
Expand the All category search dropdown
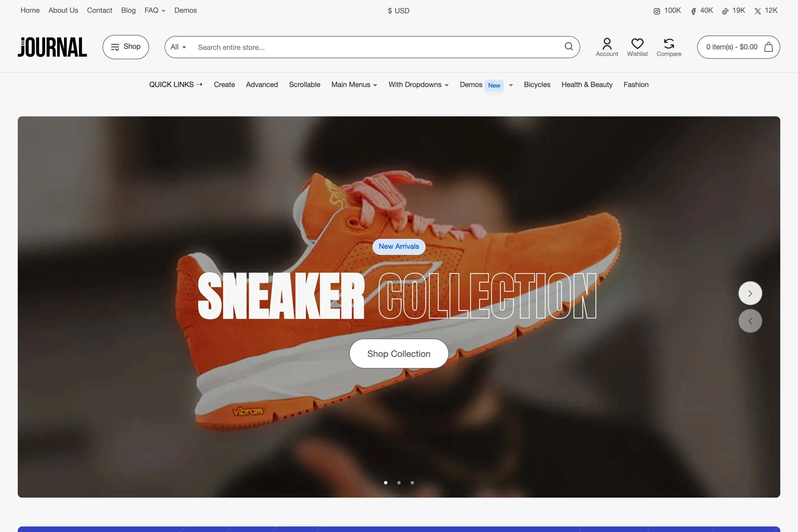click(x=178, y=47)
